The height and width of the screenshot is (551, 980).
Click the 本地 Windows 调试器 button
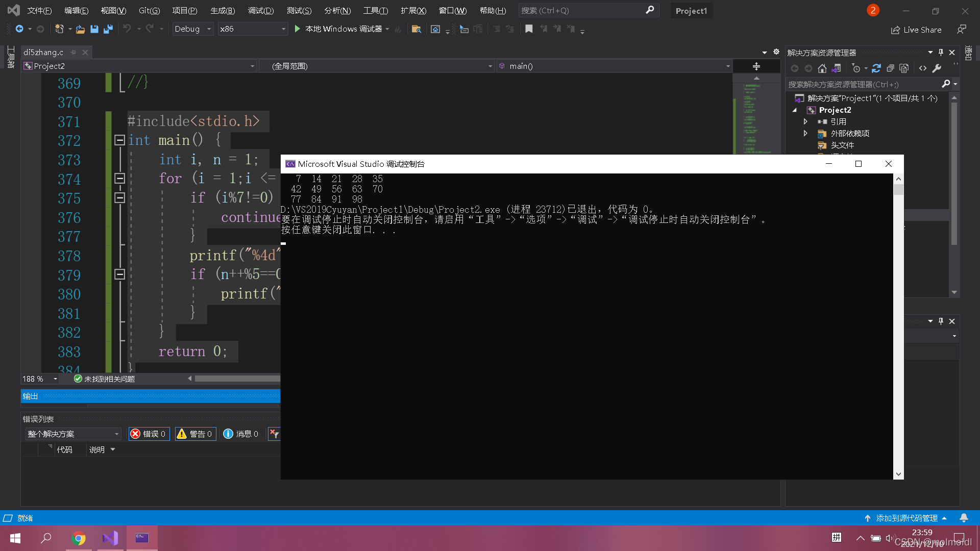point(339,29)
